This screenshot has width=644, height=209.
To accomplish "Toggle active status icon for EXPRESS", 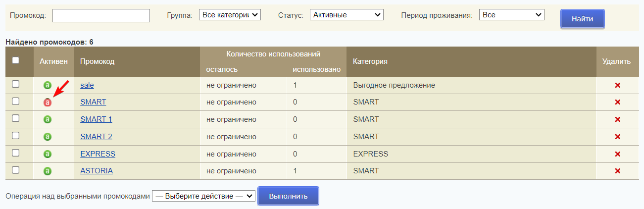I will pyautogui.click(x=47, y=154).
